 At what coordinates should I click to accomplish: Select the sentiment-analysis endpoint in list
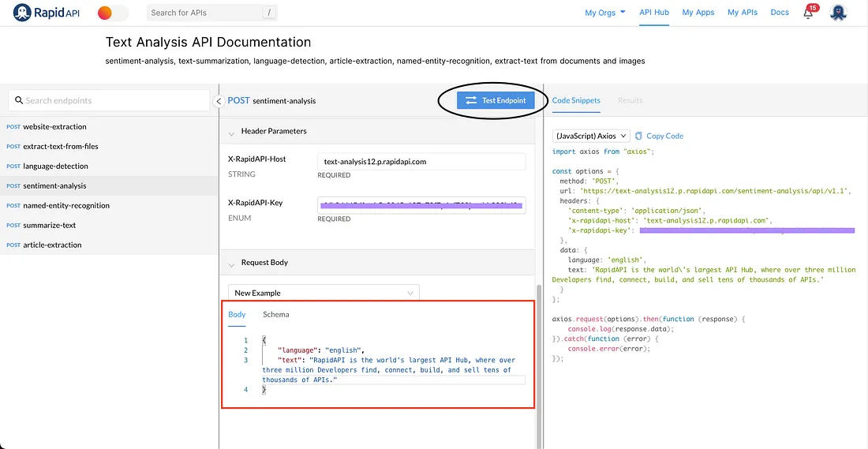pyautogui.click(x=109, y=186)
